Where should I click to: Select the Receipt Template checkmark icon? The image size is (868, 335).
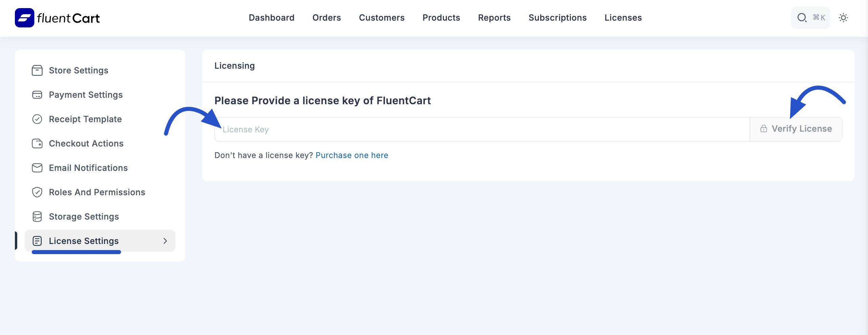pos(37,119)
